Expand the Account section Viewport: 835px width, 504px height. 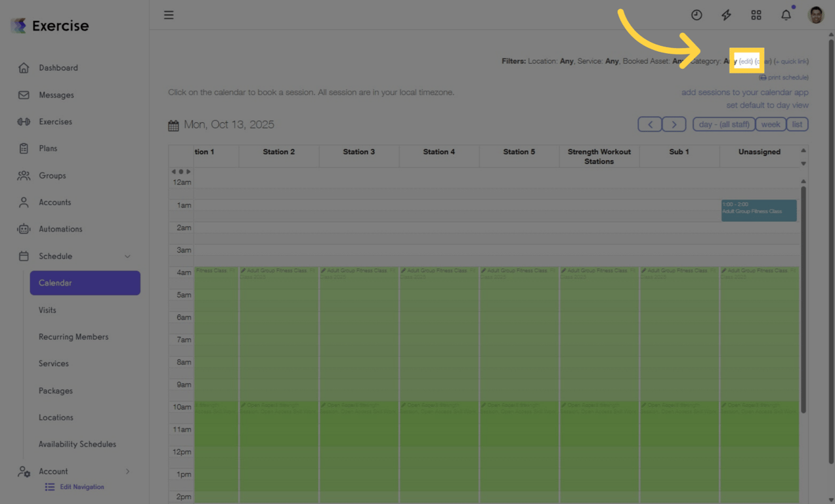[129, 471]
